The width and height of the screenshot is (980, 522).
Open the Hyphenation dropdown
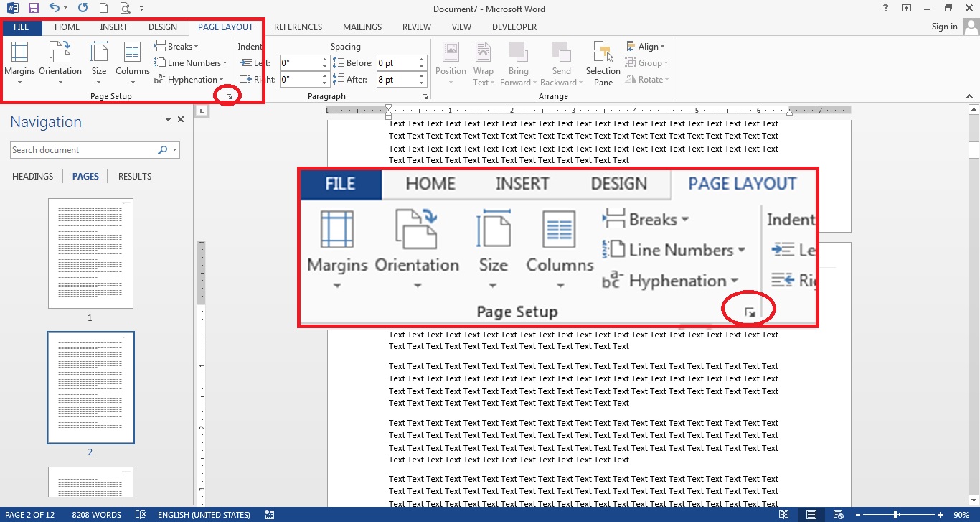(189, 79)
